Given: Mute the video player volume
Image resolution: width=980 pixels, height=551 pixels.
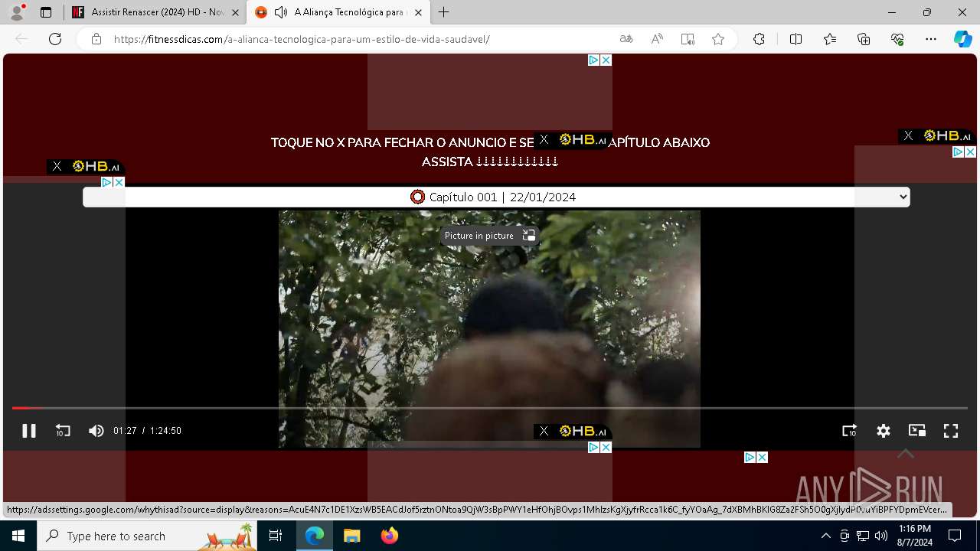Looking at the screenshot, I should click(x=96, y=431).
